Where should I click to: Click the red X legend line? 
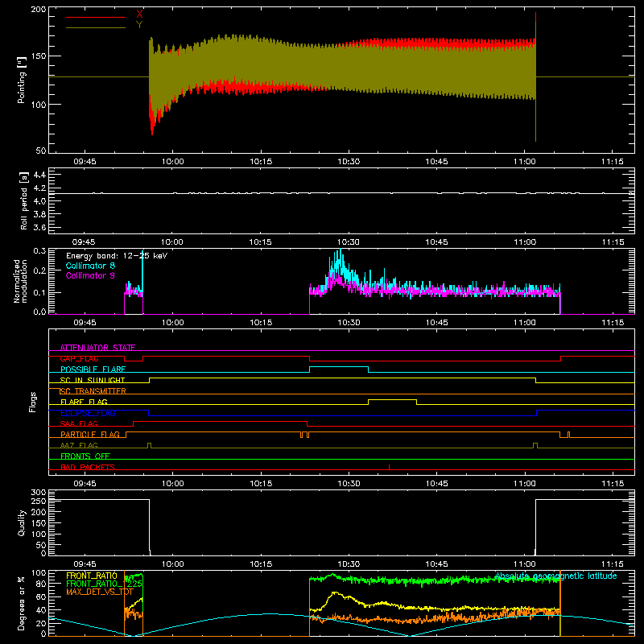tap(96, 17)
